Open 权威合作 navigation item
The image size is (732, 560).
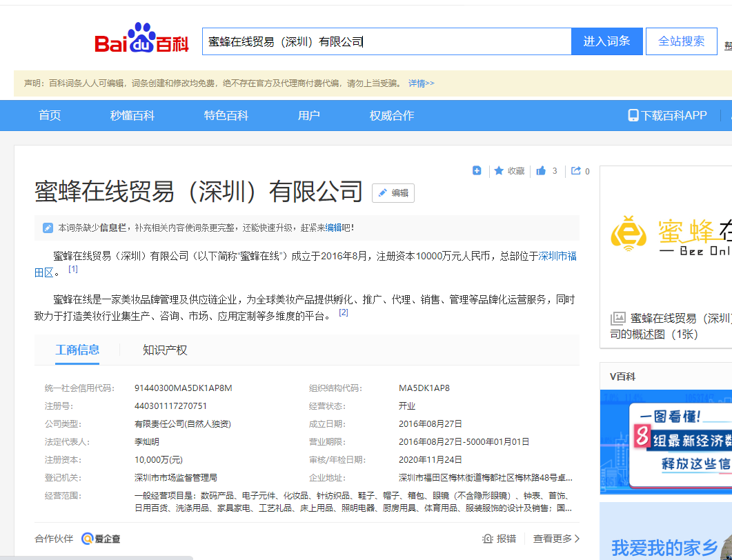392,115
